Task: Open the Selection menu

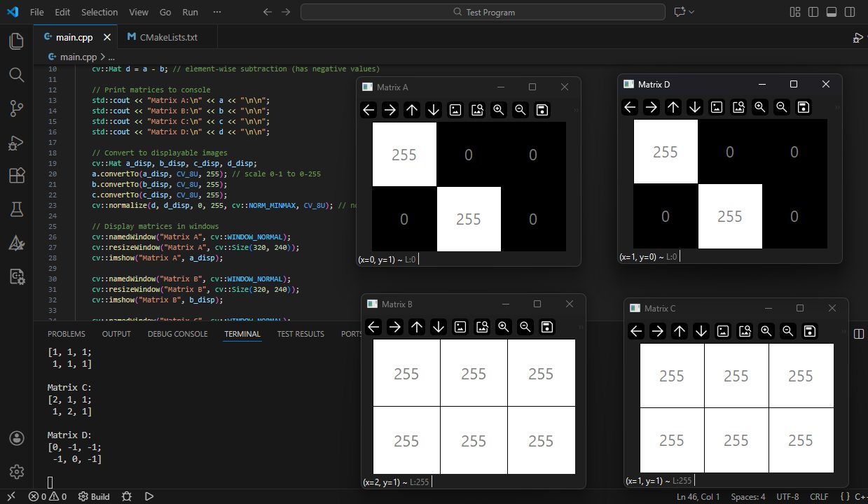Action: (x=99, y=12)
